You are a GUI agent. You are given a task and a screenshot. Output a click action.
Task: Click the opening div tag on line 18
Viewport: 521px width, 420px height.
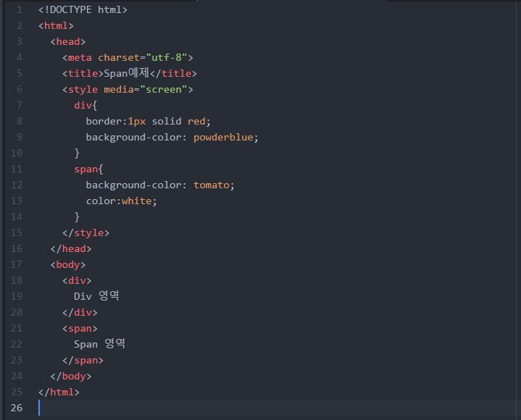77,280
